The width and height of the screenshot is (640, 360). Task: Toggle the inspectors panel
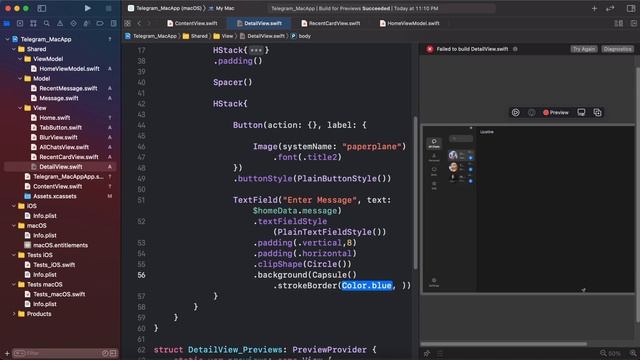pos(631,8)
